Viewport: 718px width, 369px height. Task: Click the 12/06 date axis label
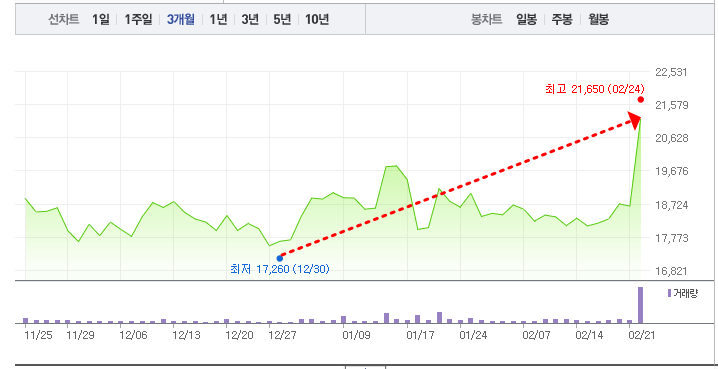[133, 335]
